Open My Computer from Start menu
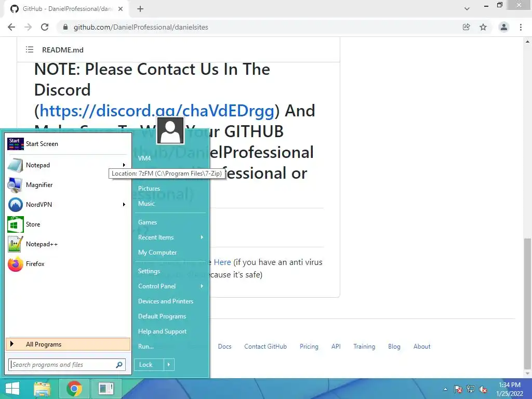The height and width of the screenshot is (399, 532). point(157,252)
